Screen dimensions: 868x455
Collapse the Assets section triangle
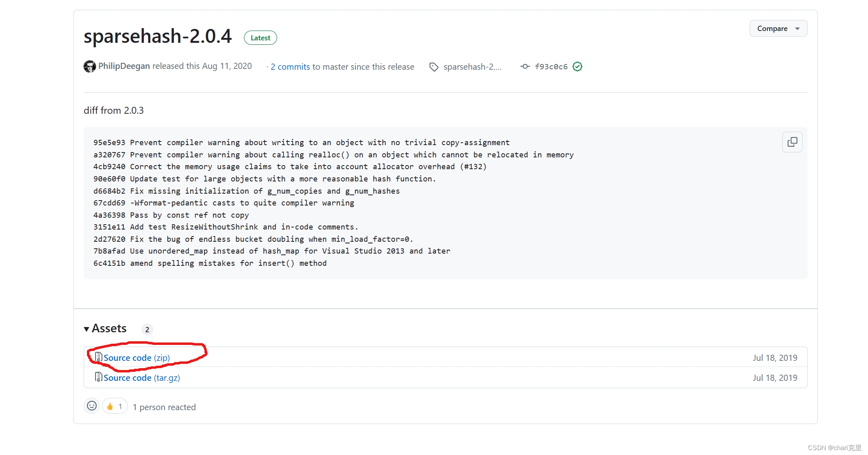(x=87, y=329)
